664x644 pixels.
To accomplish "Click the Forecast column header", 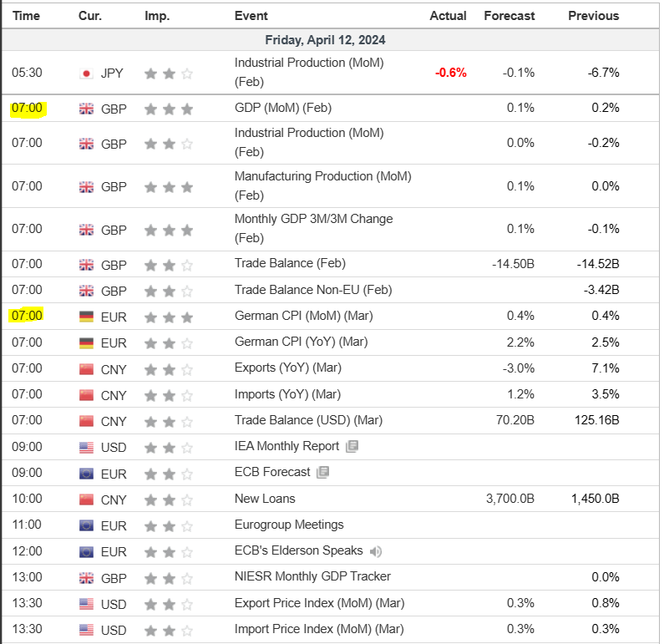I will click(509, 16).
